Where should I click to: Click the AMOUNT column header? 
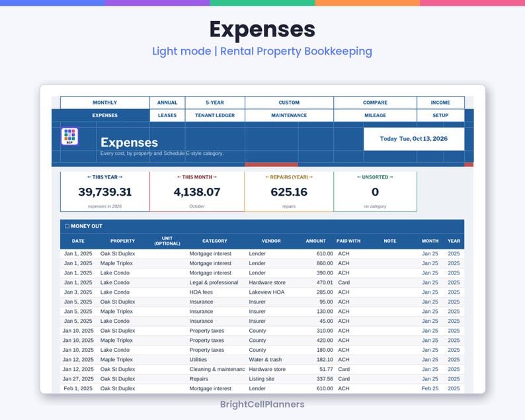coord(315,241)
